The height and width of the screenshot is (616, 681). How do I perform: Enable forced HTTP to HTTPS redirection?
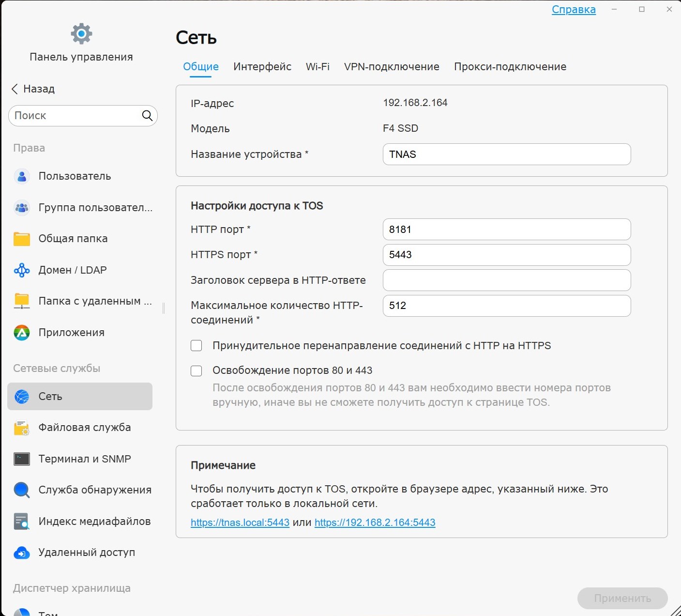coord(197,346)
